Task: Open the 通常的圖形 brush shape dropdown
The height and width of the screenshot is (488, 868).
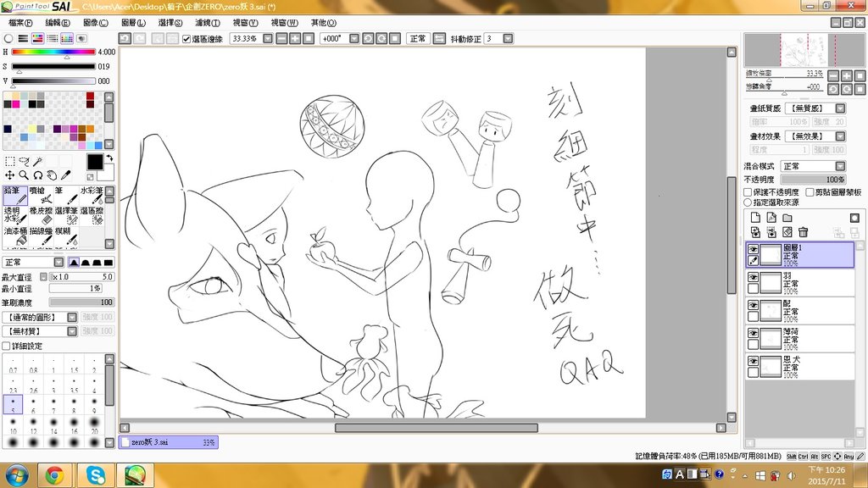Action: coord(72,317)
